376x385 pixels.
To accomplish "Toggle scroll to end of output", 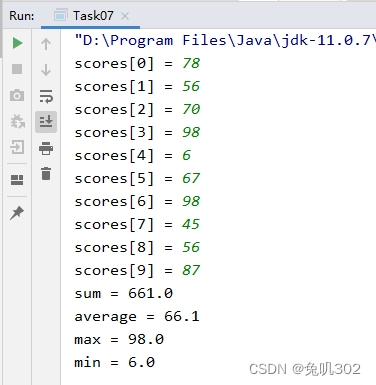I will point(46,122).
